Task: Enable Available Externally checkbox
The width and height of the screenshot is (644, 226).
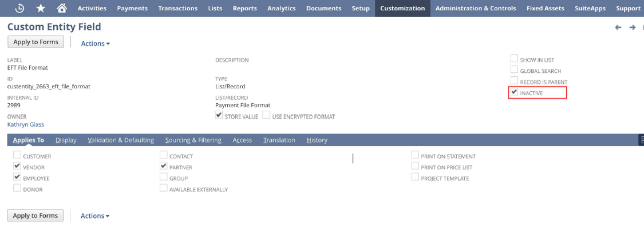Action: [x=164, y=189]
